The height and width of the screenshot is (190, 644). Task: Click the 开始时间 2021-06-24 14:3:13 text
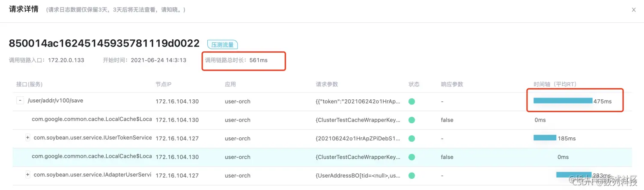coord(144,60)
